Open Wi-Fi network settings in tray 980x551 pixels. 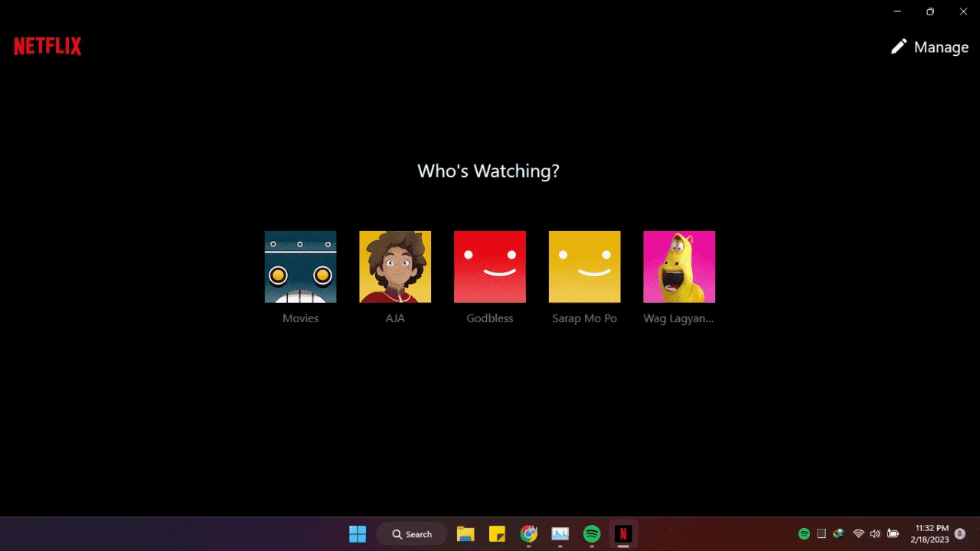coord(858,534)
